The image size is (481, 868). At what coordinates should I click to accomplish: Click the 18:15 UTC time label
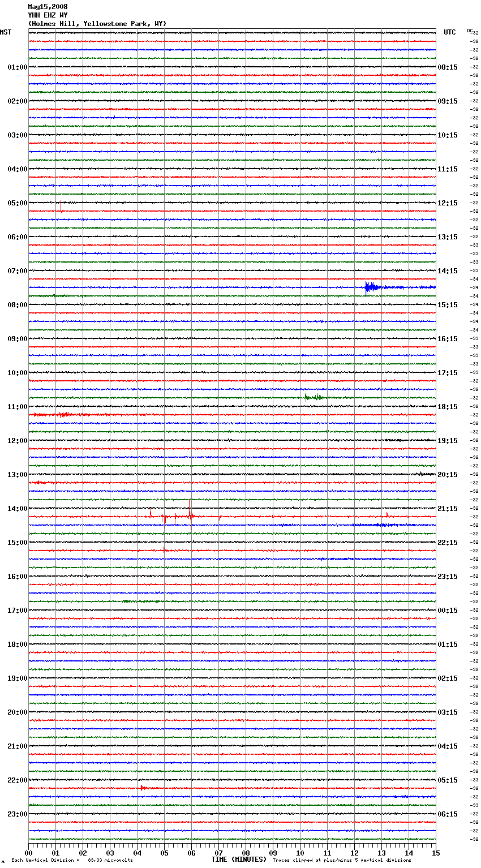pyautogui.click(x=448, y=407)
